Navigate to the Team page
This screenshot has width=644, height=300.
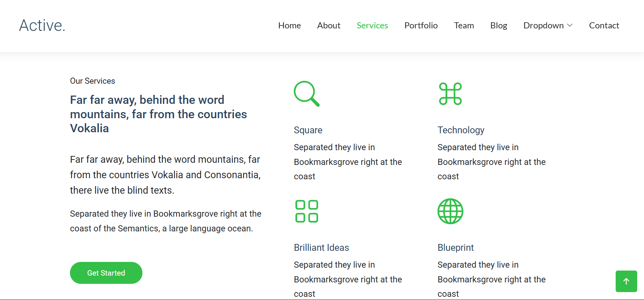[x=464, y=26]
